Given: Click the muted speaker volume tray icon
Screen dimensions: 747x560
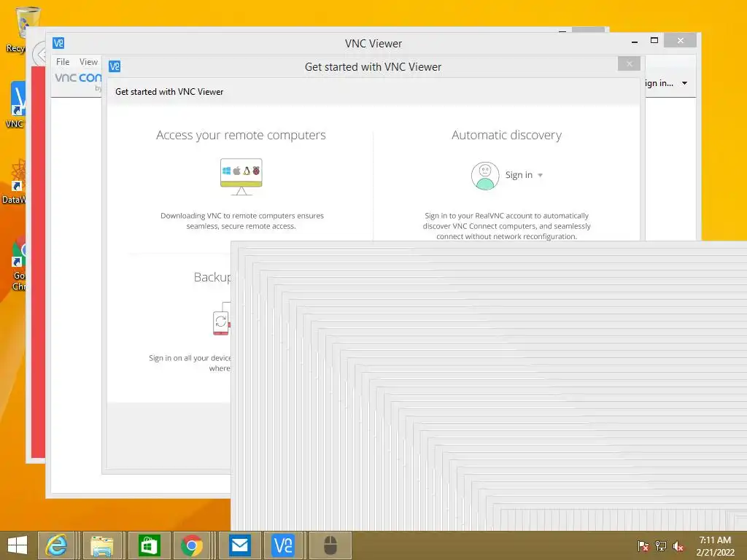Looking at the screenshot, I should click(678, 545).
